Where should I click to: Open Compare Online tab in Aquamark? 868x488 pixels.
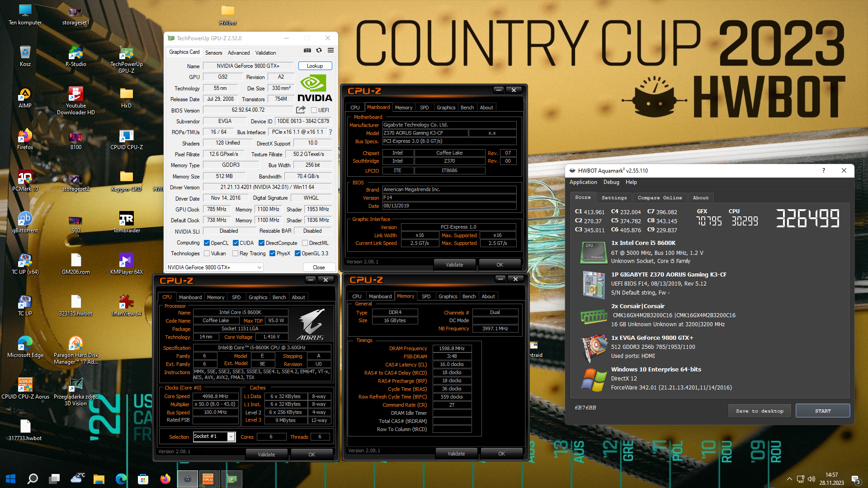coord(660,197)
